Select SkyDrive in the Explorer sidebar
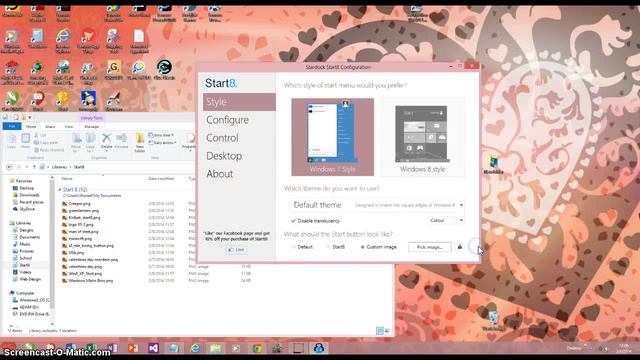Screen dimensions: 640x360 (x=27, y=209)
